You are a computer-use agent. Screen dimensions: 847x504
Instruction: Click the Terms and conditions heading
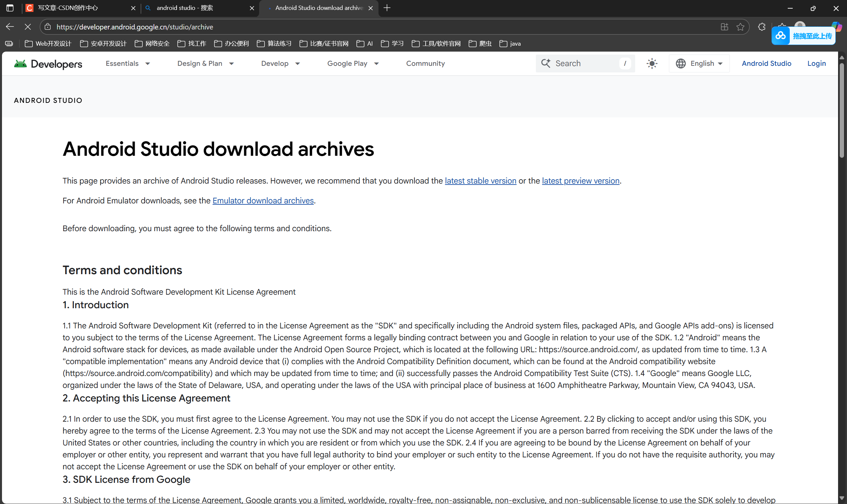pyautogui.click(x=122, y=270)
